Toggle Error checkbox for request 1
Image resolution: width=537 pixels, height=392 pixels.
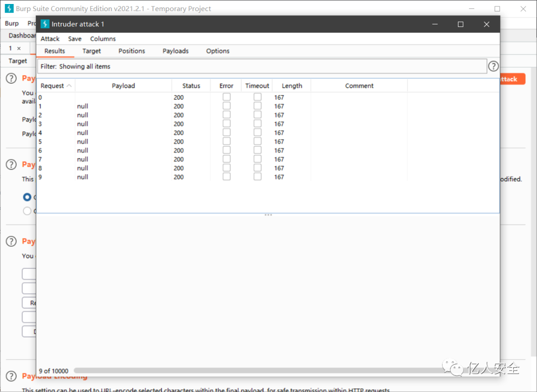(226, 106)
